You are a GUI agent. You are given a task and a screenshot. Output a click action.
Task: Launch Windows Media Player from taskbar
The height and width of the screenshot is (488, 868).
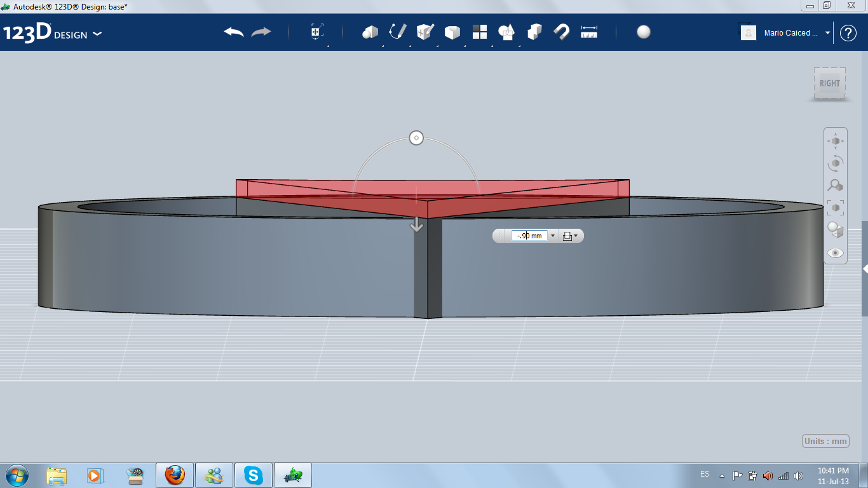click(94, 475)
